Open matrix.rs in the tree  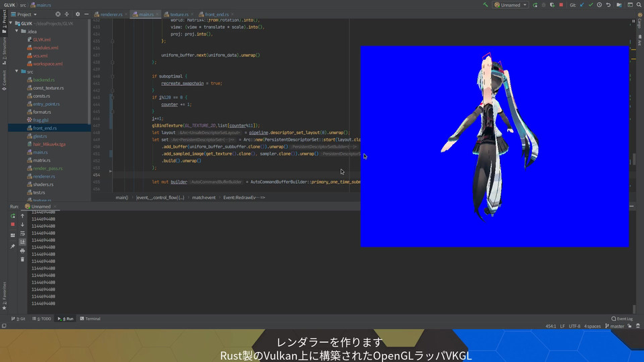point(42,160)
